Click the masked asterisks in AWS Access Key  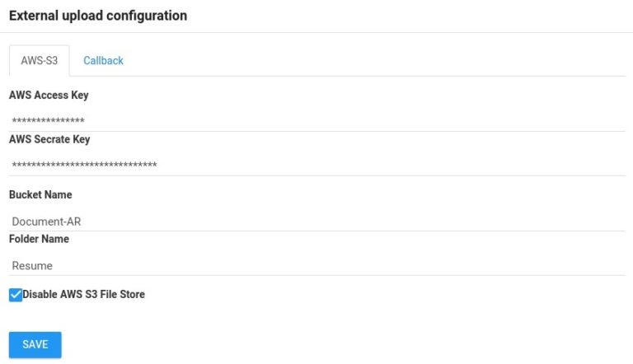[x=48, y=122]
